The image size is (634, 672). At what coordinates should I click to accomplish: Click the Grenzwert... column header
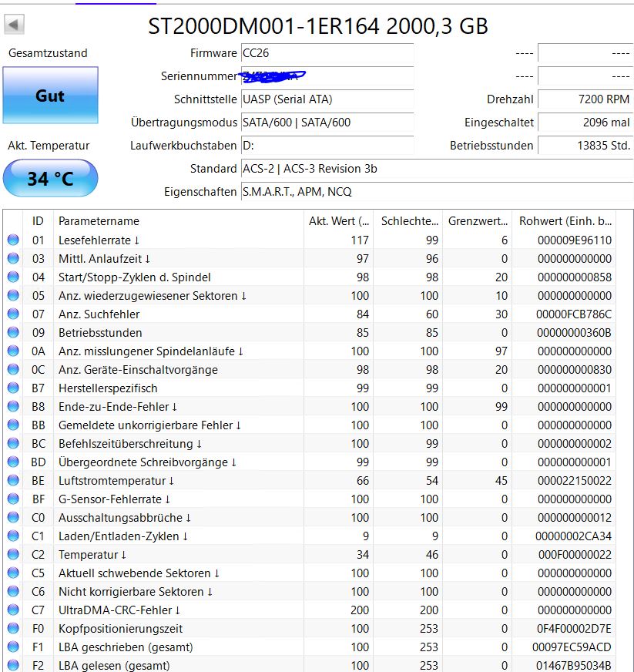478,220
